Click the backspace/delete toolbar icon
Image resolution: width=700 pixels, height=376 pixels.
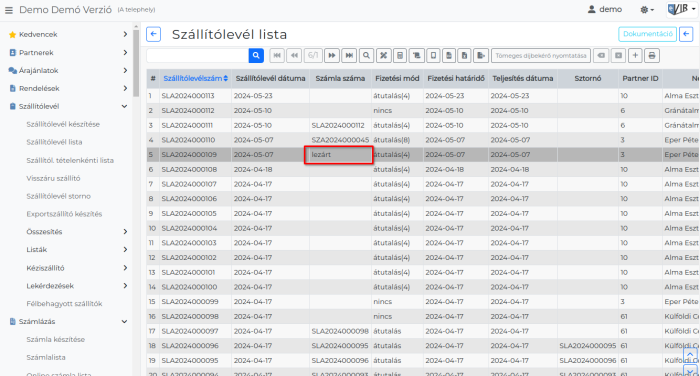(x=601, y=55)
